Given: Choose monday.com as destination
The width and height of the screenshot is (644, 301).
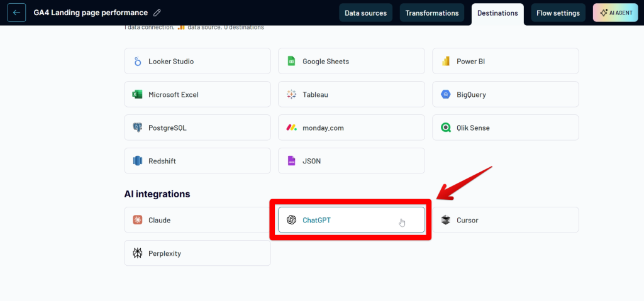Looking at the screenshot, I should pos(352,128).
